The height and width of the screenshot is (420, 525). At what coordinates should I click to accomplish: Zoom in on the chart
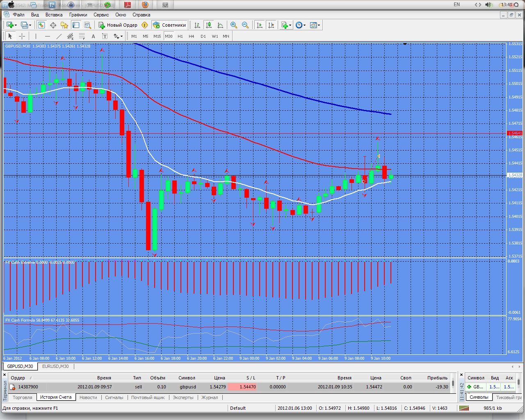[x=234, y=25]
